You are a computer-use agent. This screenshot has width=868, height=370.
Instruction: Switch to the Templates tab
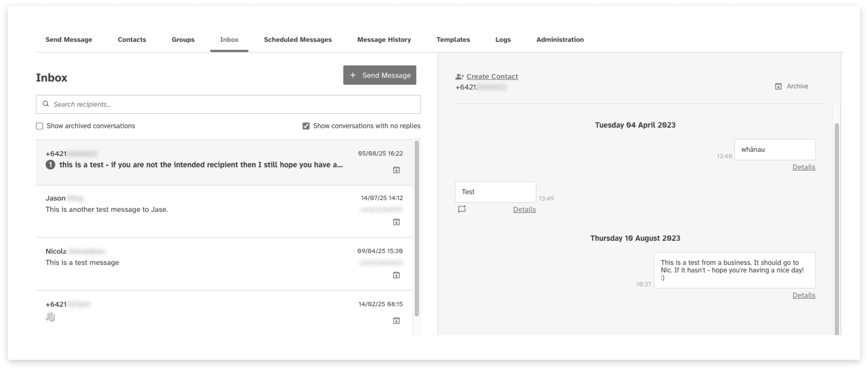coord(453,39)
